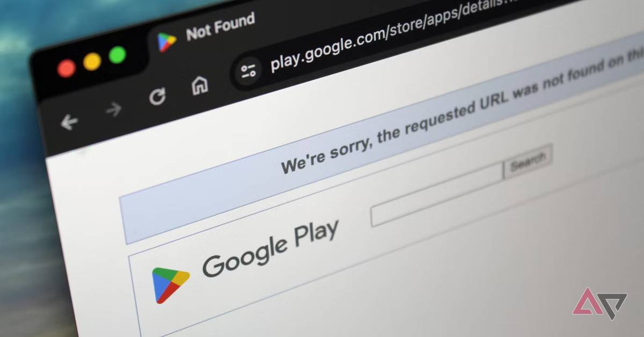
Task: Click the Play Store favicon in the tab
Action: pos(167,42)
